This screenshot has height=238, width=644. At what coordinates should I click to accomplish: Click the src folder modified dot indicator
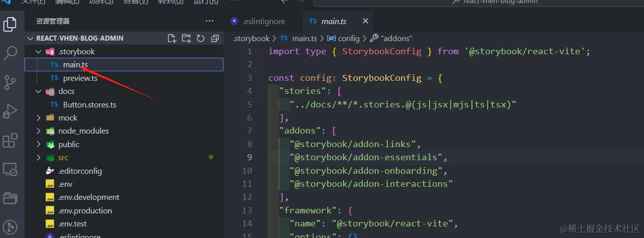211,157
